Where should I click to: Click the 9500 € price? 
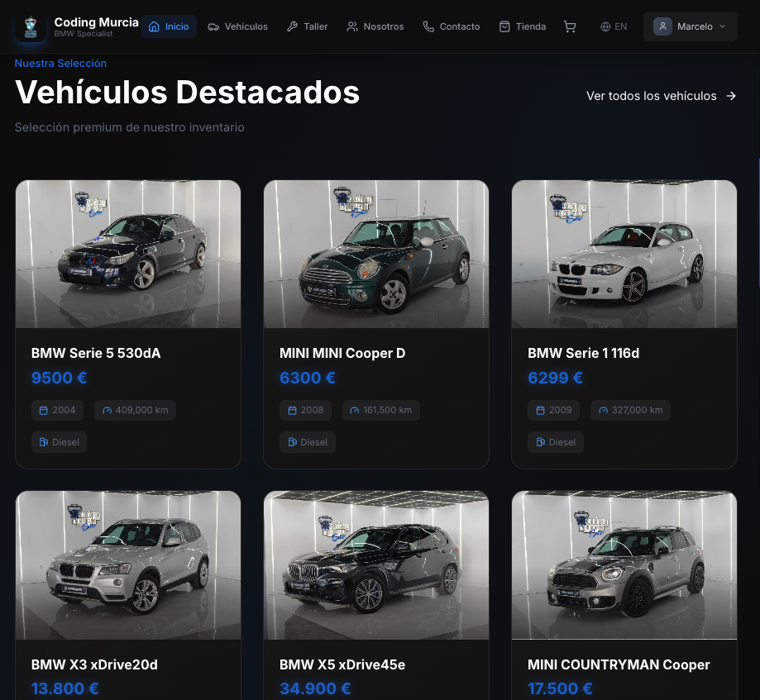point(60,378)
